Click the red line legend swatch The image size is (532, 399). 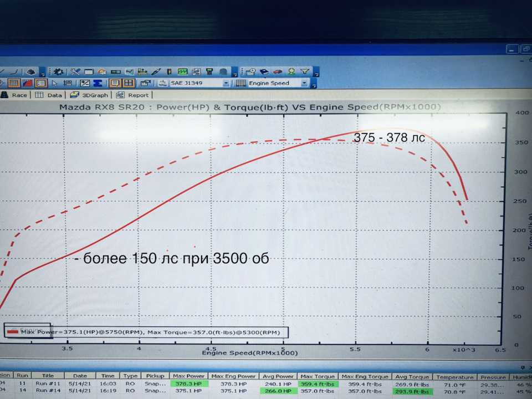click(13, 332)
